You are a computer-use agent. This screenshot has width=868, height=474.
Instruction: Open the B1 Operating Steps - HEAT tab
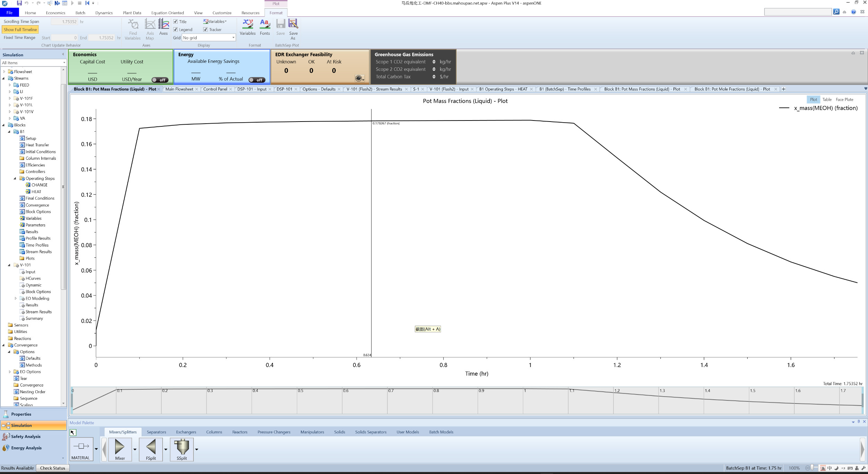(503, 89)
